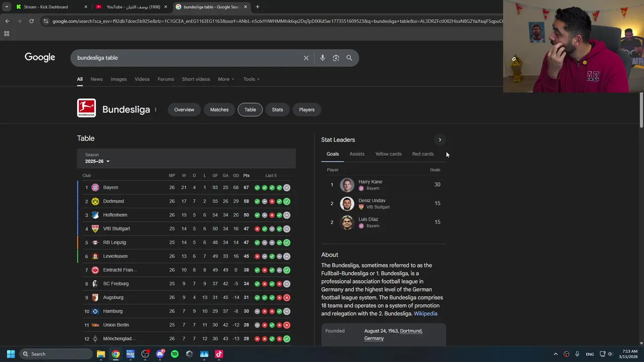Click Bayern club crest in table
Viewport: 644px width, 362px height.
pos(95,188)
